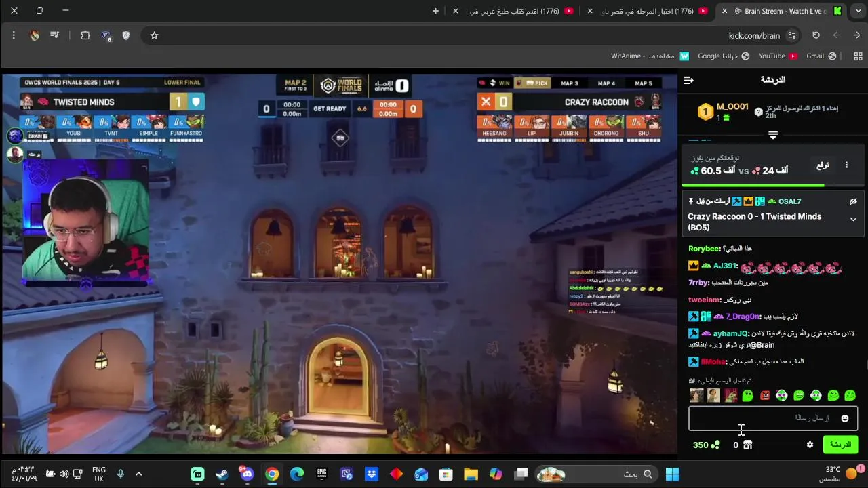Close the Brain Stream tab

pyautogui.click(x=724, y=11)
